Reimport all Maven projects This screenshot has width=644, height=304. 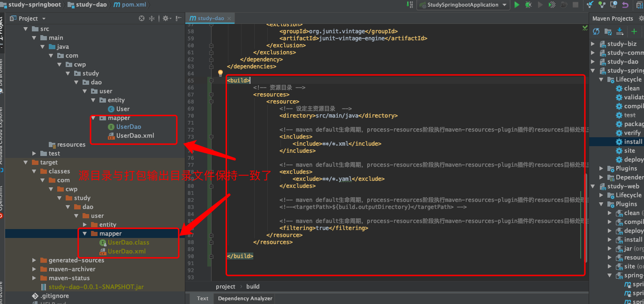point(596,31)
